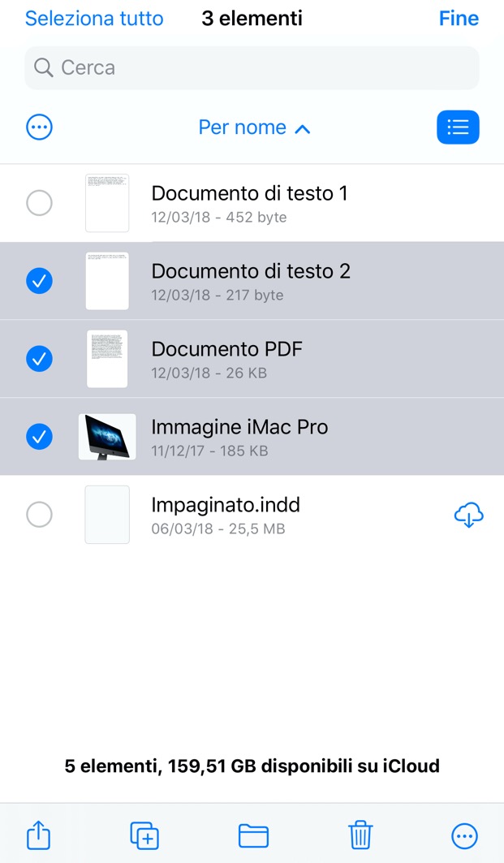Screen dimensions: 504x863
Task: Download Impaginato.indd via iCloud cloud icon
Action: [x=469, y=515]
